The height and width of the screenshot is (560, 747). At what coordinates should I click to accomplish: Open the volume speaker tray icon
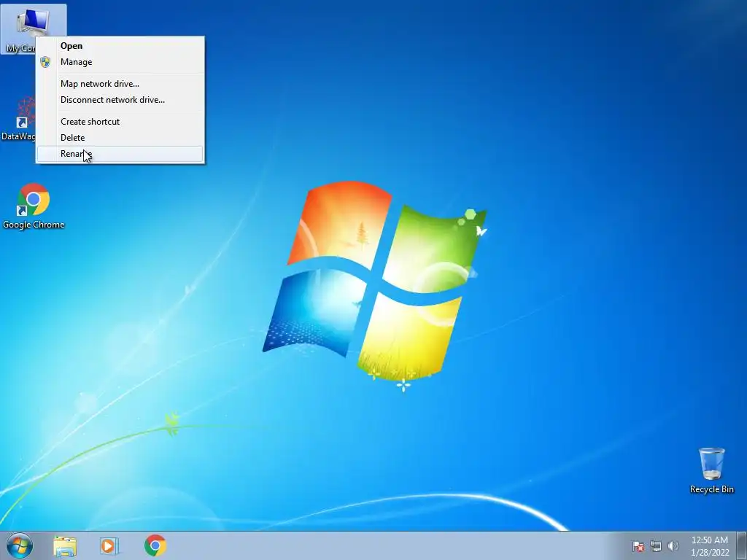(x=673, y=546)
